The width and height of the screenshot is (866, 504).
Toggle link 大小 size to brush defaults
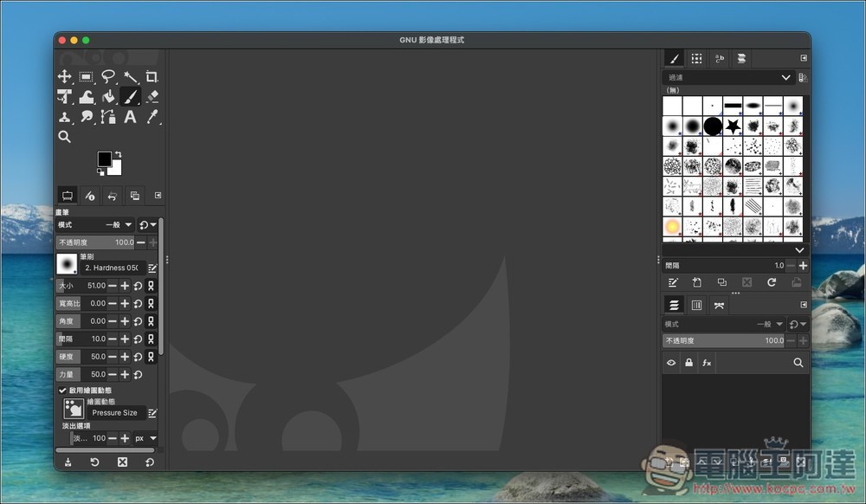(151, 286)
